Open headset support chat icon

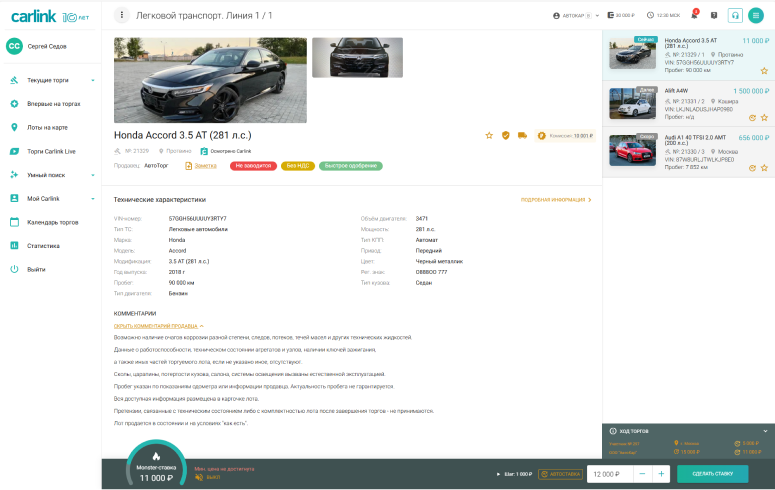point(735,15)
